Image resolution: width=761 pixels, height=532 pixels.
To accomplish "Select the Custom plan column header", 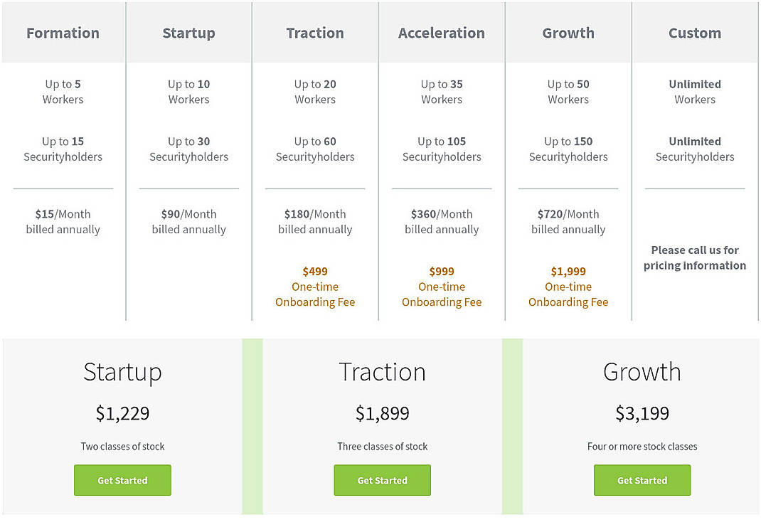I will (694, 33).
